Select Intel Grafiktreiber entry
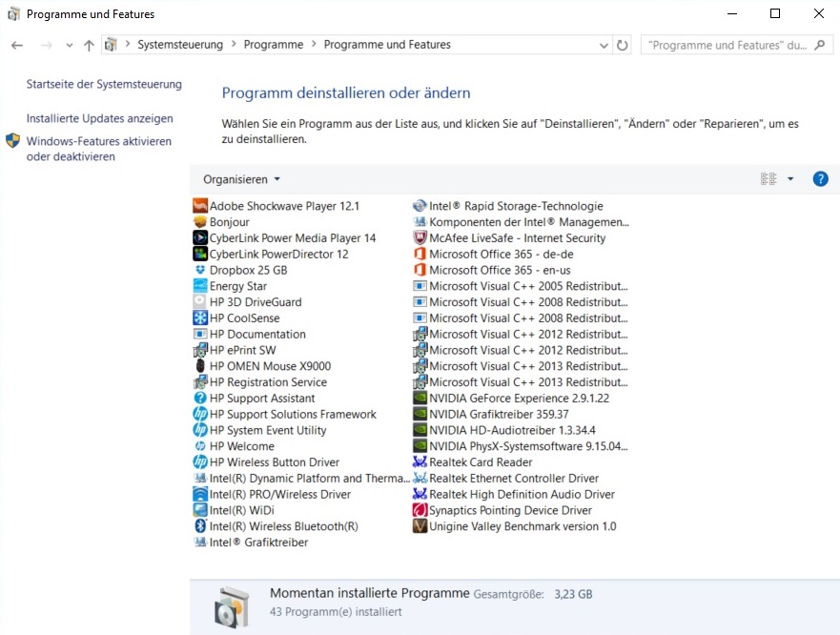 250,543
